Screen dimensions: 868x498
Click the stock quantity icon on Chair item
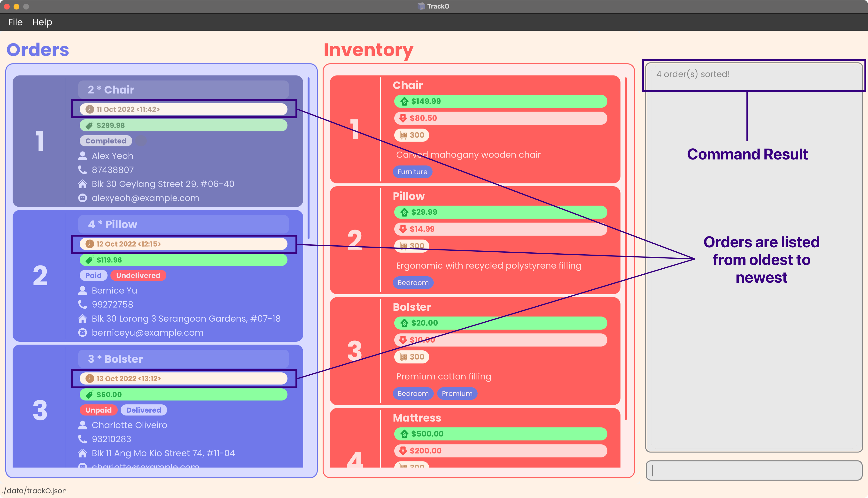click(x=403, y=135)
